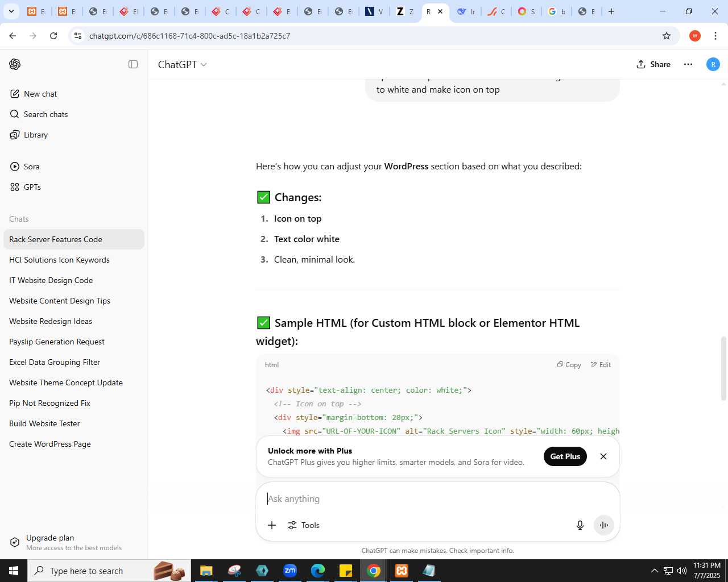Click the 'ChatGPT can make mistakes' disclaimer text

click(438, 551)
